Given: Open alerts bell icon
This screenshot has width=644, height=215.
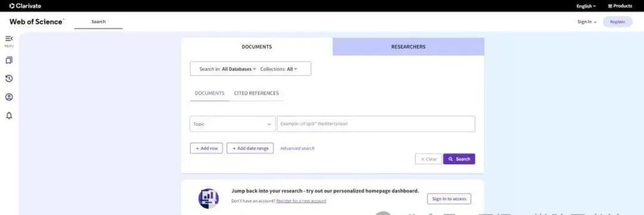Looking at the screenshot, I should click(9, 116).
